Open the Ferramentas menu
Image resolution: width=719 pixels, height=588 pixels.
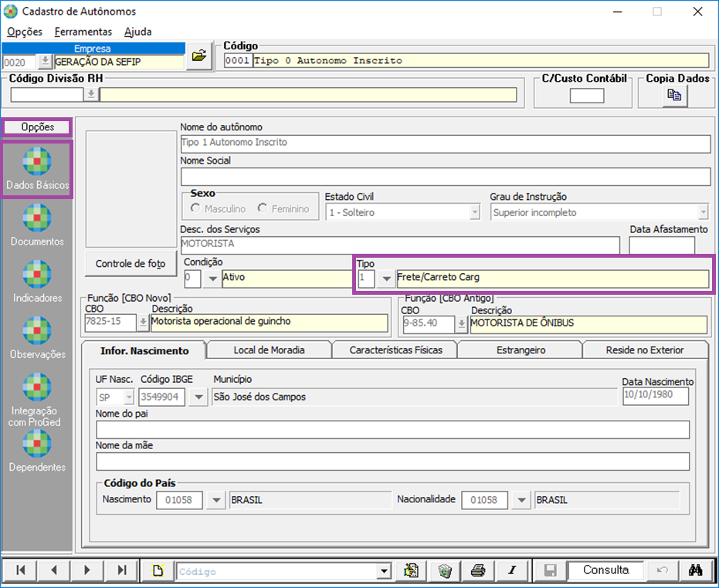point(83,32)
